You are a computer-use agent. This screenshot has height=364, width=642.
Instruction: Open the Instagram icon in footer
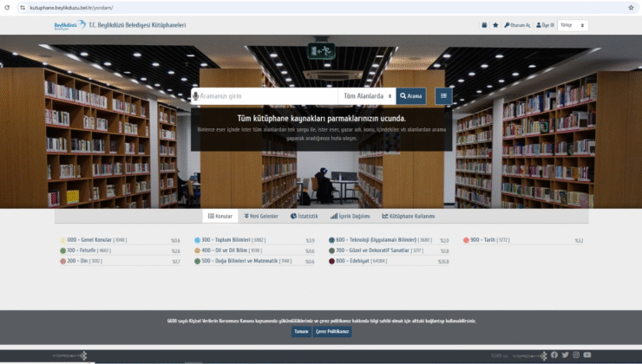575,354
